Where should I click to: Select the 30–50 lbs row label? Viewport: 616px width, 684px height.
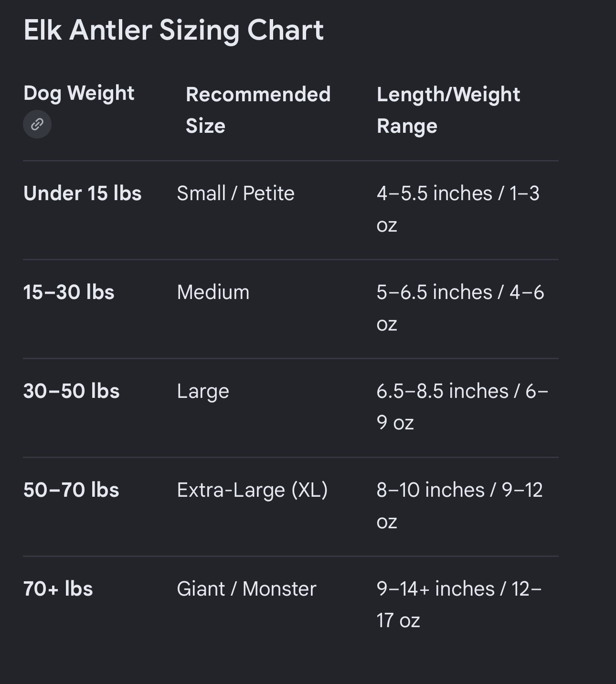72,391
